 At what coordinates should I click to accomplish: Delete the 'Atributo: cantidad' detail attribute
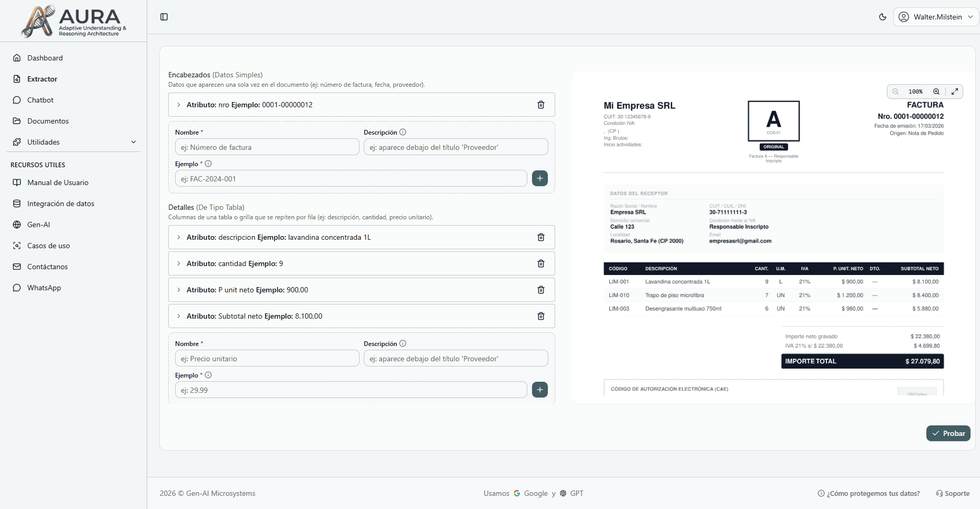click(540, 263)
